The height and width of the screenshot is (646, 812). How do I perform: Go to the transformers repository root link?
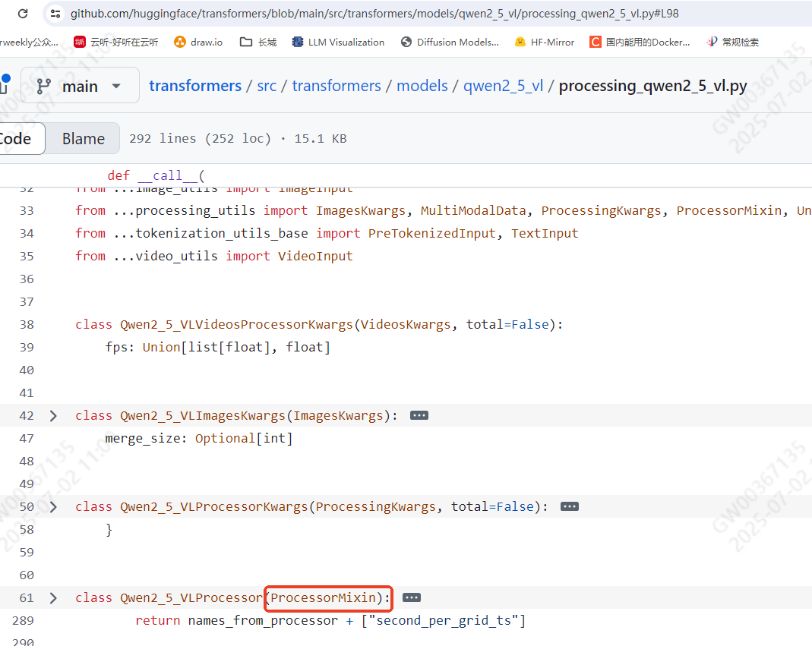[195, 86]
